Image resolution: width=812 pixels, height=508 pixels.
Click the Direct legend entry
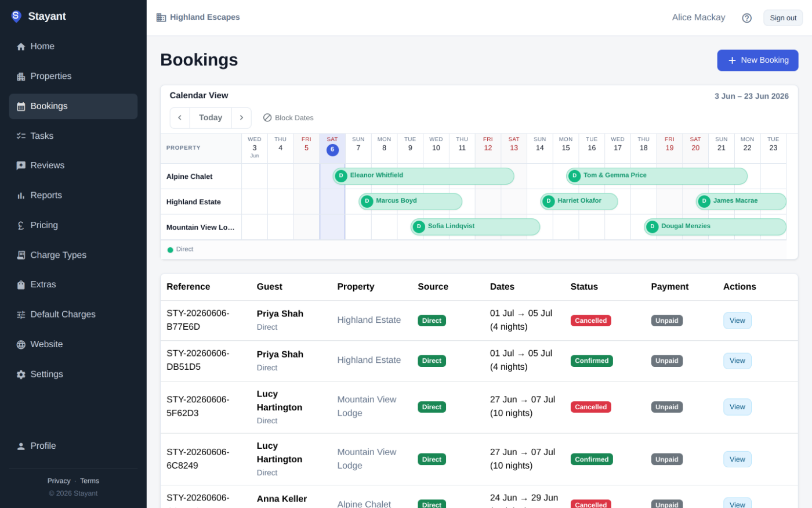180,250
